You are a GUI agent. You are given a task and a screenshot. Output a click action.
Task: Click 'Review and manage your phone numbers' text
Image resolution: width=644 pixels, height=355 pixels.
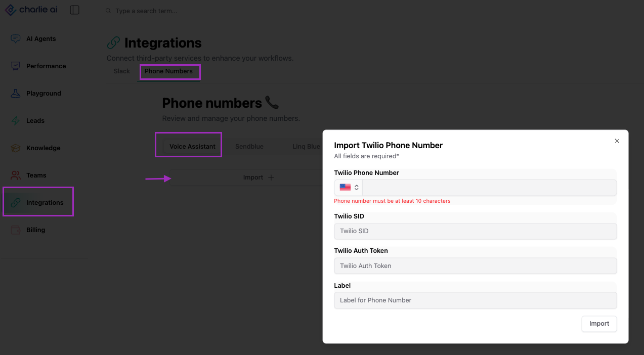231,118
